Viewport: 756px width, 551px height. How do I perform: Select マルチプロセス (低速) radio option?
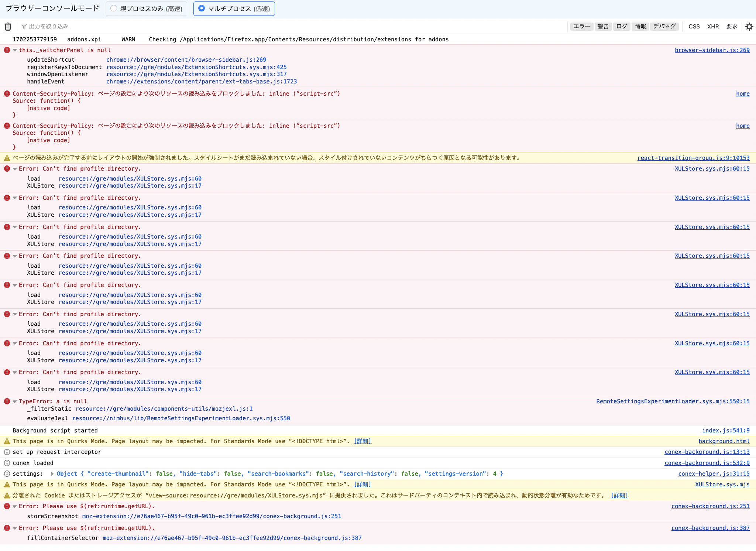point(202,8)
